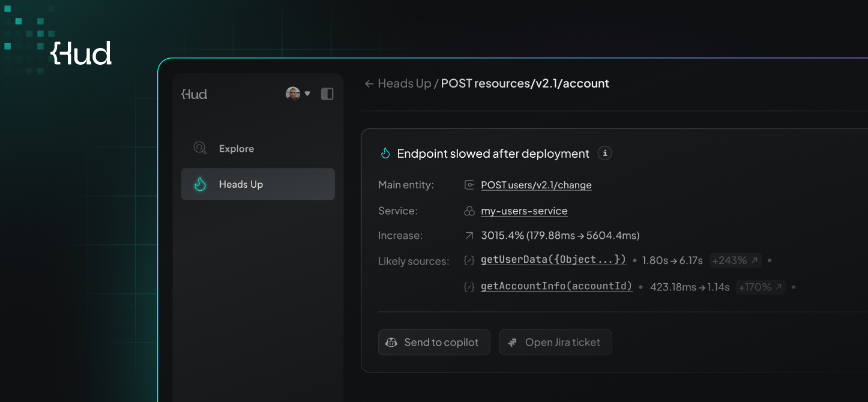Click the user avatar picture
Screen dimensions: 868x402
[293, 94]
